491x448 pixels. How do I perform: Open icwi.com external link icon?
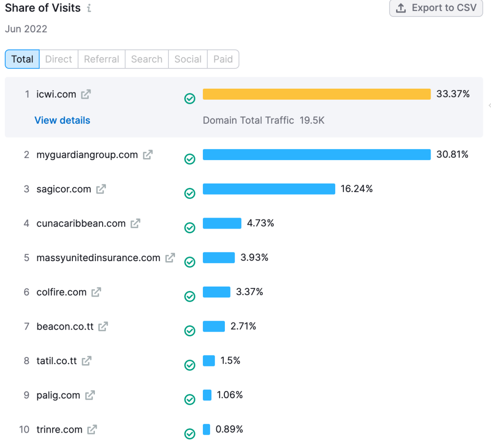click(x=86, y=94)
